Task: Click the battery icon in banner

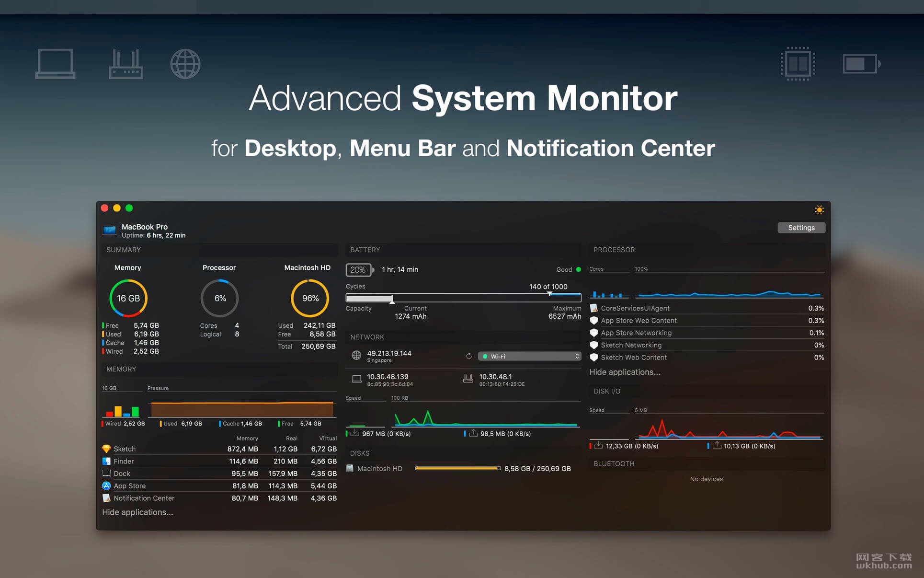Action: [861, 64]
